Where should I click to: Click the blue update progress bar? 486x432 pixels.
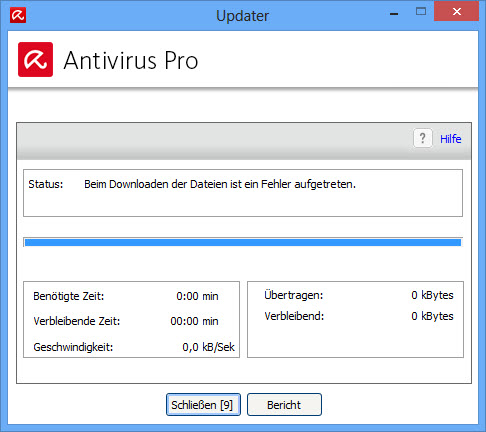point(243,242)
